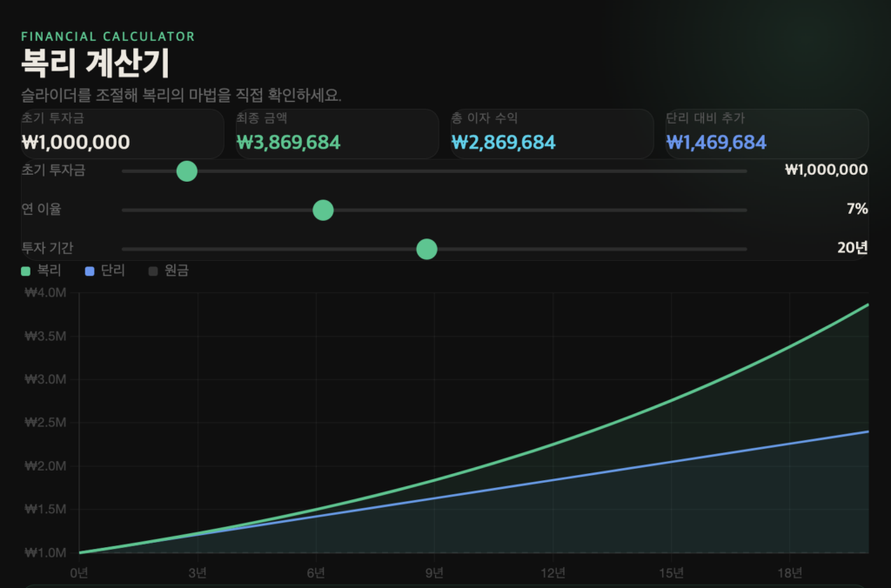Click the ₩4.0M y-axis label

pos(45,293)
